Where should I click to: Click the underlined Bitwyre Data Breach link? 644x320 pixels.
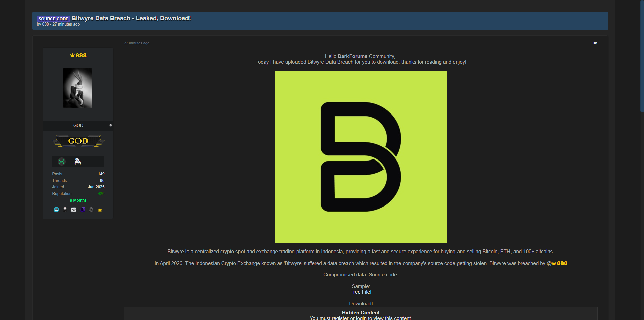click(x=330, y=62)
